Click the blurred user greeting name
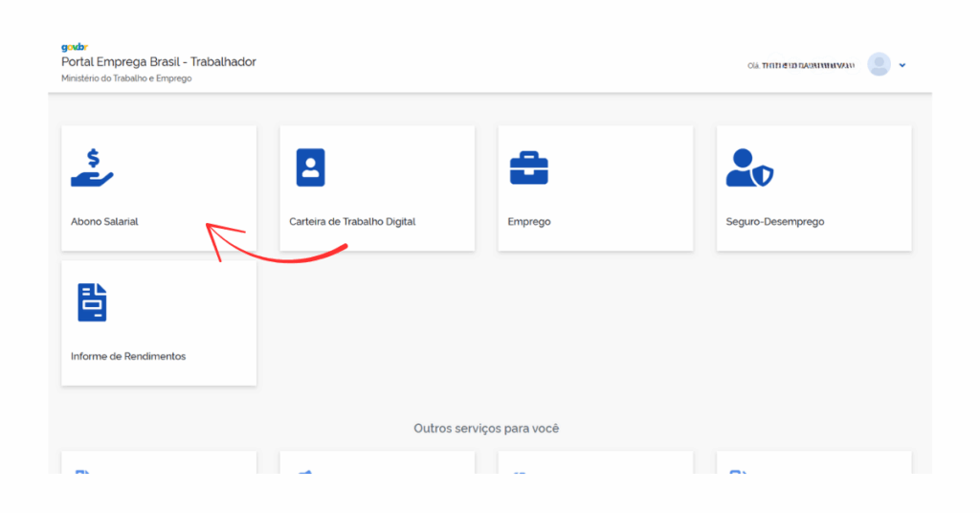The width and height of the screenshot is (980, 513). click(x=808, y=66)
